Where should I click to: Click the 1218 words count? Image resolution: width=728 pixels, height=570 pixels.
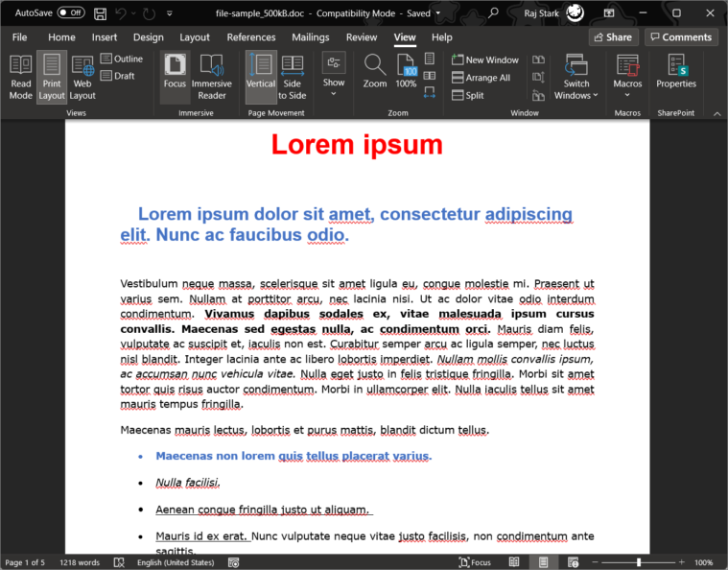point(80,562)
